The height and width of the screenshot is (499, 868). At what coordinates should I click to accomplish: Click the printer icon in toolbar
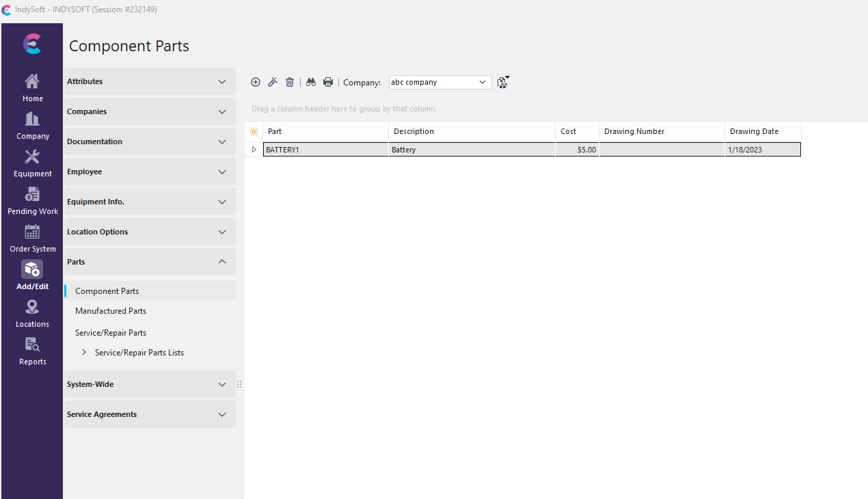[328, 82]
